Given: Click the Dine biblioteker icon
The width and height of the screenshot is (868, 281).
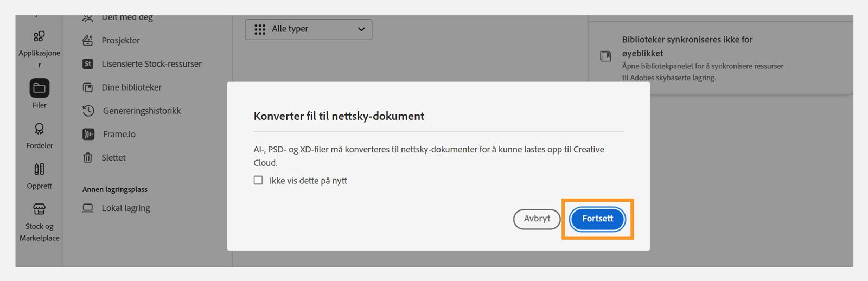Looking at the screenshot, I should click(87, 87).
